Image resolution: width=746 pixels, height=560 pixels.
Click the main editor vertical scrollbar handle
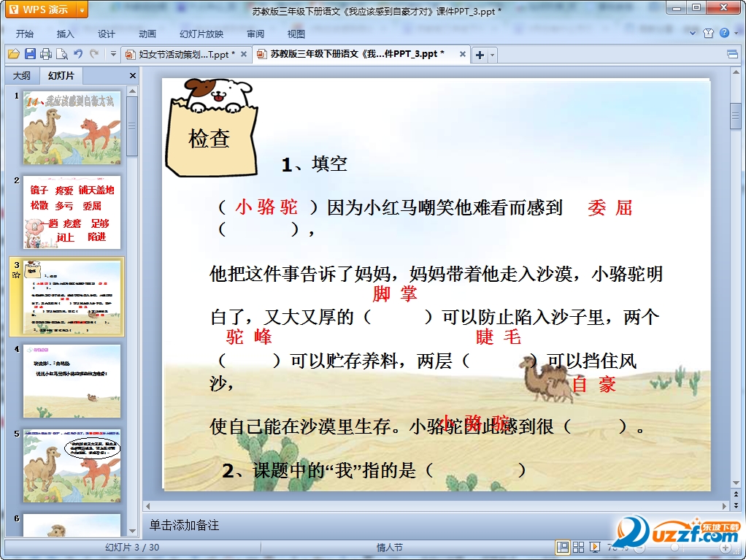pos(736,115)
